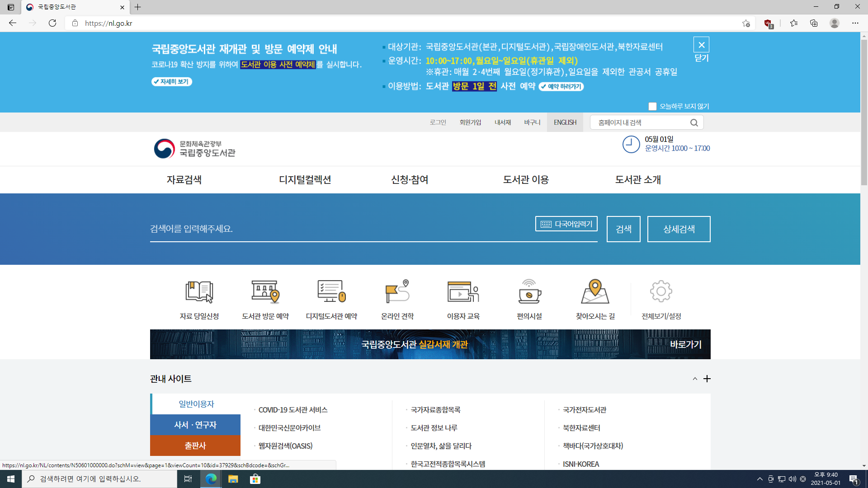Open the 전체보기/설정 gear icon
The image size is (868, 488).
point(661,291)
